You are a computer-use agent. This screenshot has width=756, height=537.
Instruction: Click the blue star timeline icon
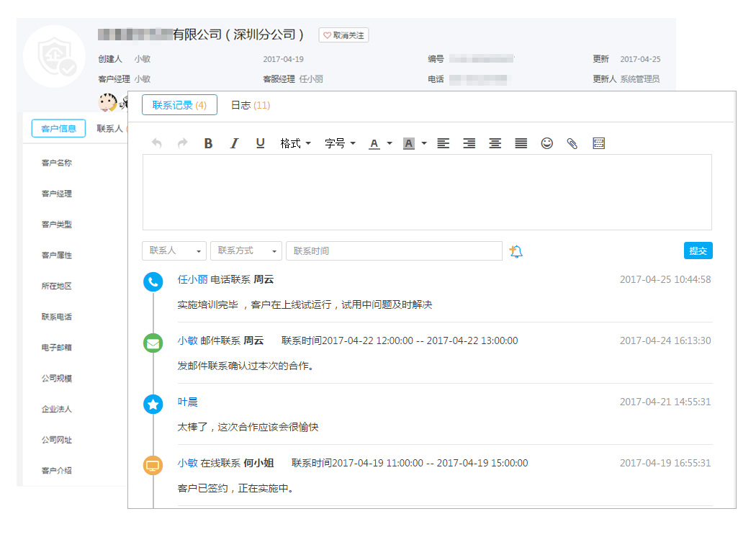click(153, 404)
